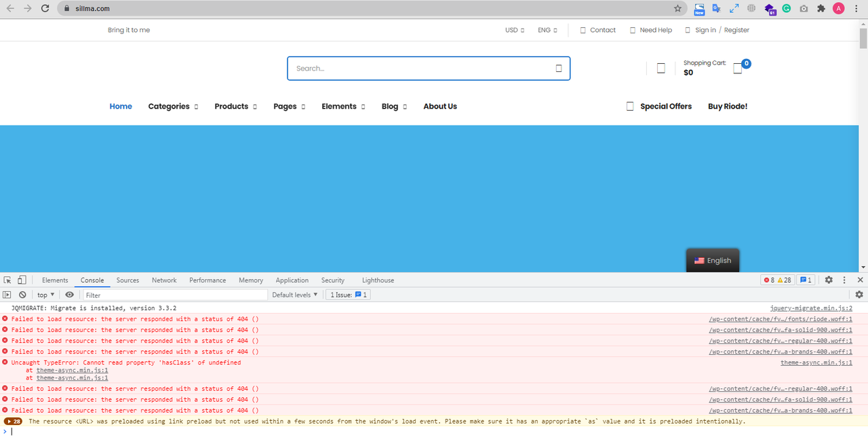Open the 'top' JavaScript context dropdown
The image size is (868, 448).
46,295
